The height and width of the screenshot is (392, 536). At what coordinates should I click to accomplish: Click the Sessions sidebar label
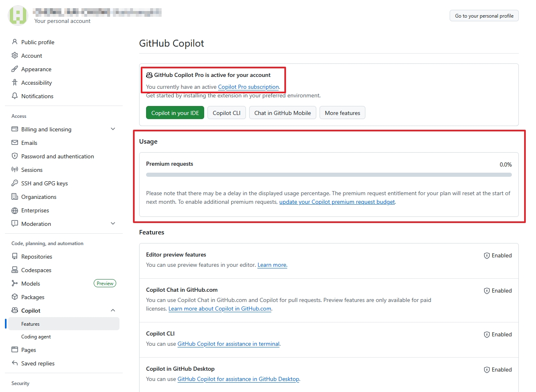point(32,170)
